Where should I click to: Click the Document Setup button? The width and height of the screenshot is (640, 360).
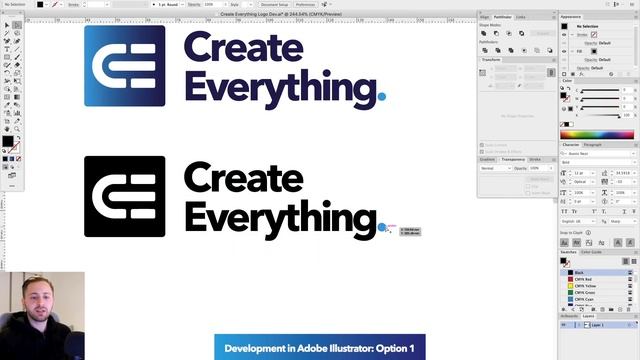tap(274, 4)
